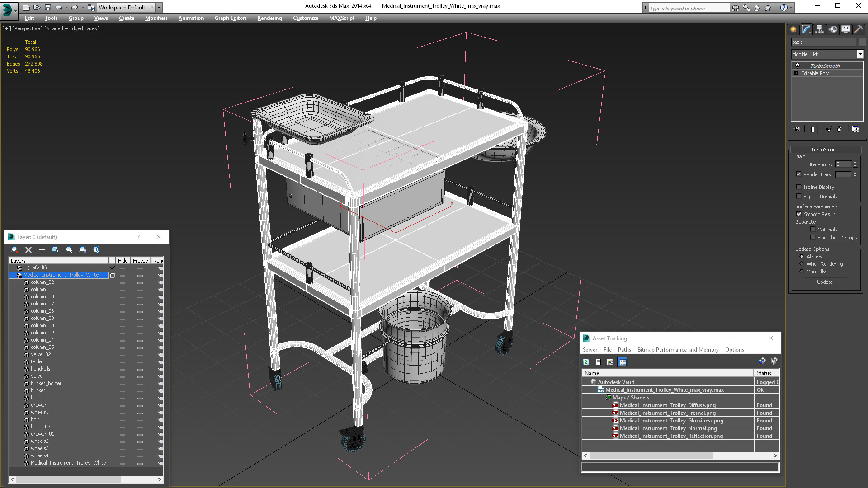Toggle the Render Iters checkbox
The height and width of the screenshot is (488, 868).
point(798,174)
